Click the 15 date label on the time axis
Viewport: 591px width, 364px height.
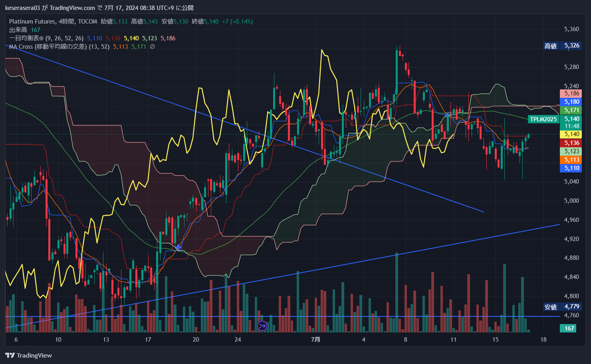point(496,340)
